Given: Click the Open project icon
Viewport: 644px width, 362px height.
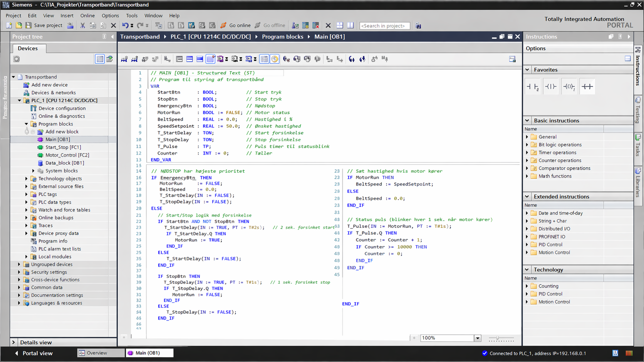Looking at the screenshot, I should click(x=18, y=25).
